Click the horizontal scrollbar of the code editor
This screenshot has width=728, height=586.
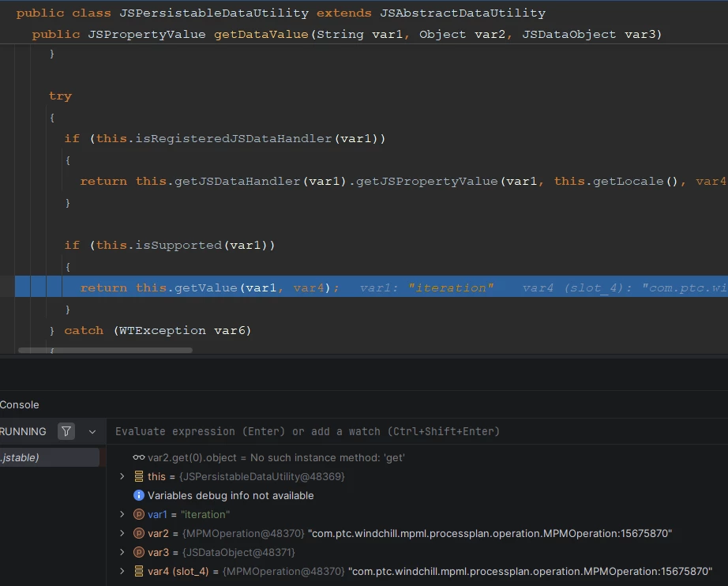105,351
